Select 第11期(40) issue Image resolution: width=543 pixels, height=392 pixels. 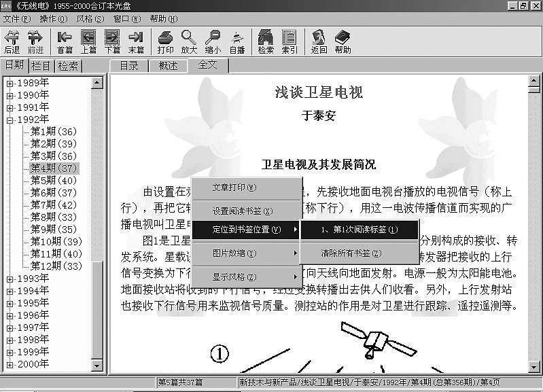tap(56, 254)
